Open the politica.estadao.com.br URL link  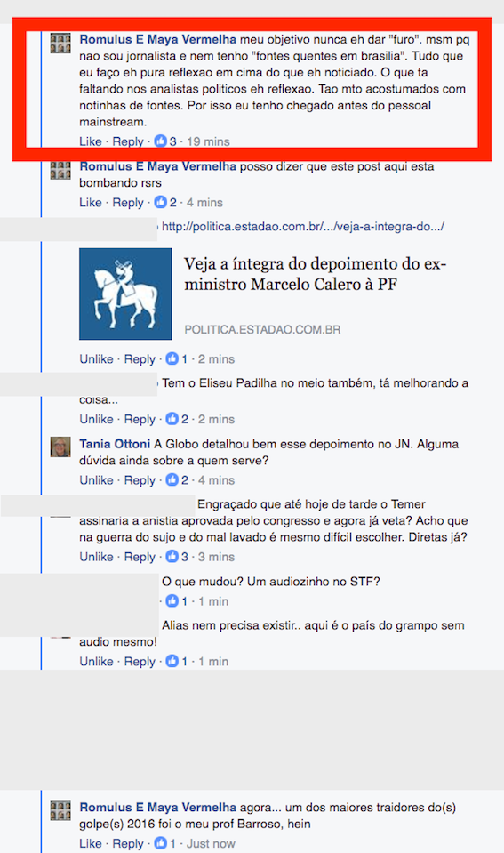tap(303, 226)
